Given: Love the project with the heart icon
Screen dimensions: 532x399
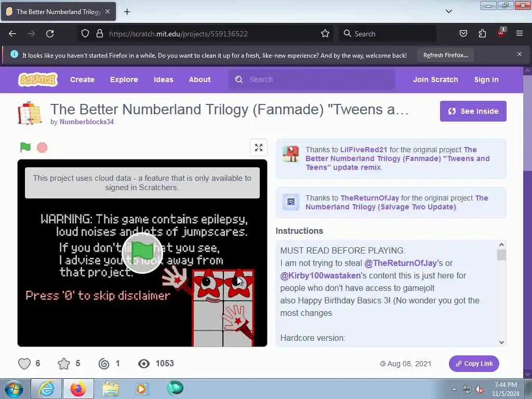Looking at the screenshot, I should (24, 364).
